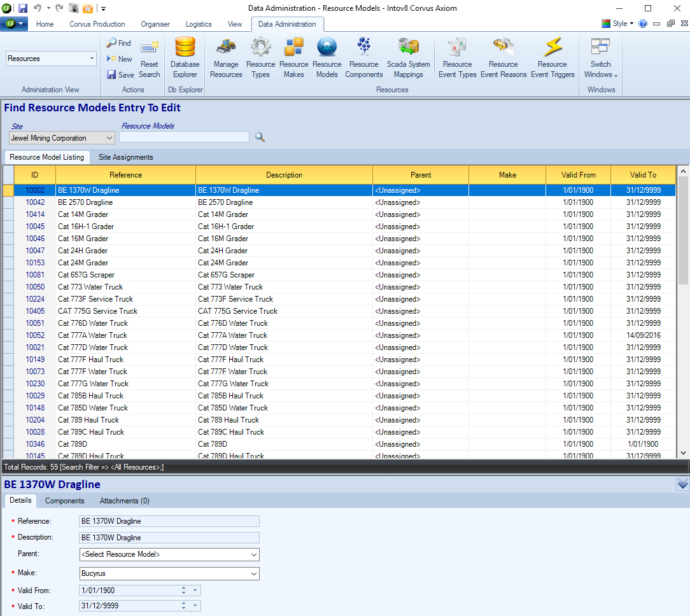The width and height of the screenshot is (690, 616).
Task: Switch to the Corvus Production ribbon tab
Action: click(x=97, y=24)
